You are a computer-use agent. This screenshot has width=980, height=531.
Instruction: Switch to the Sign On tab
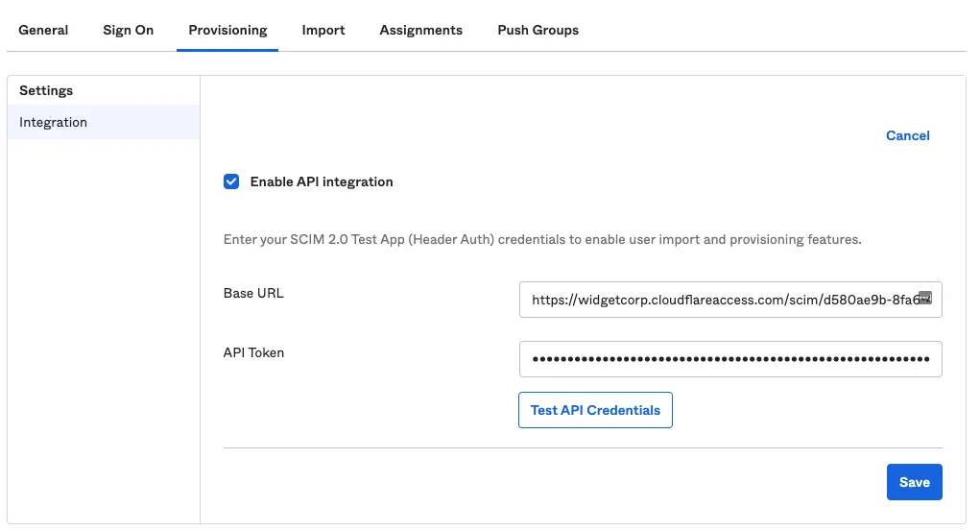pos(129,30)
